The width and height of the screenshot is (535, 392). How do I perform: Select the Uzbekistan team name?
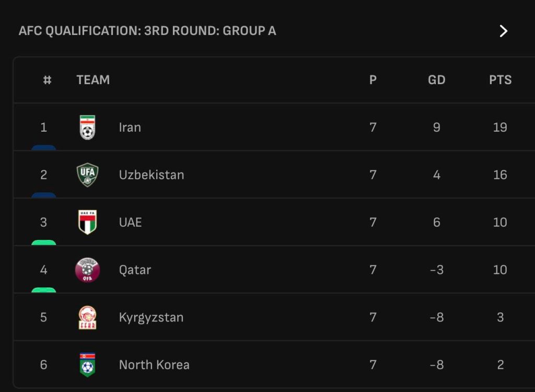coord(152,175)
